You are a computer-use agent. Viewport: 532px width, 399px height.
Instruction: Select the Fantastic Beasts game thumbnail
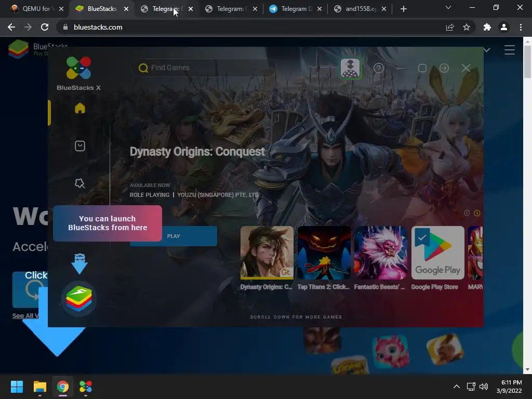click(x=381, y=252)
